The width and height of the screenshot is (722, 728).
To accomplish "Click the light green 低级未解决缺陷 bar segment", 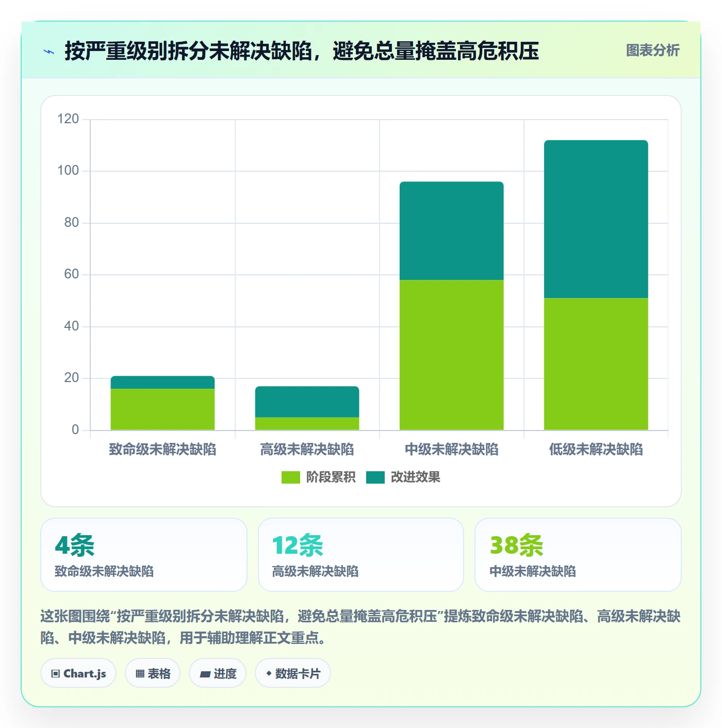I will (596, 364).
